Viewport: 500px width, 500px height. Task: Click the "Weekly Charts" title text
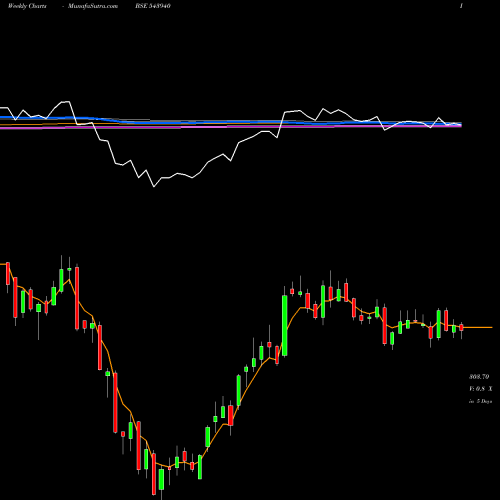point(27,6)
